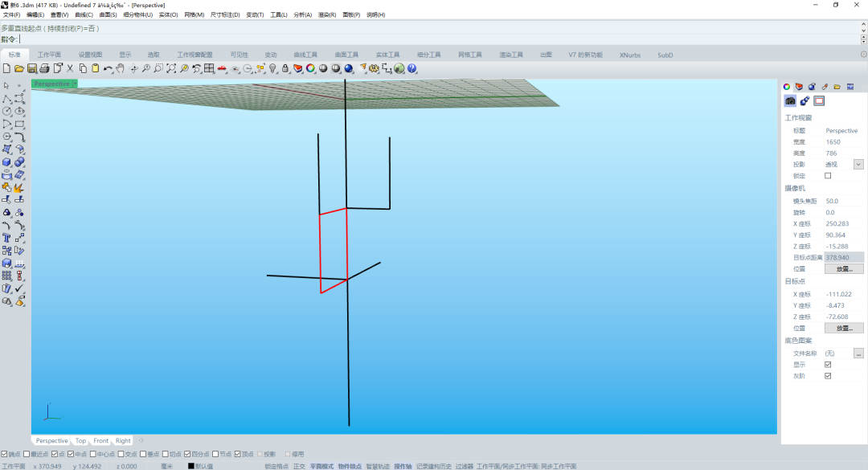Viewport: 868px width, 470px height.
Task: Click the browse button beside 文件名称
Action: [858, 354]
